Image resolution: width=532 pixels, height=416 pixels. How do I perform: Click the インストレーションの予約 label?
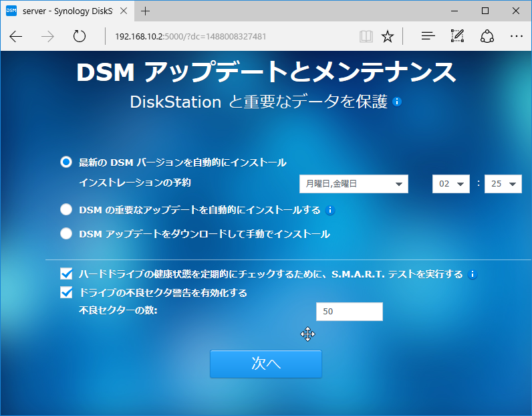tap(135, 183)
